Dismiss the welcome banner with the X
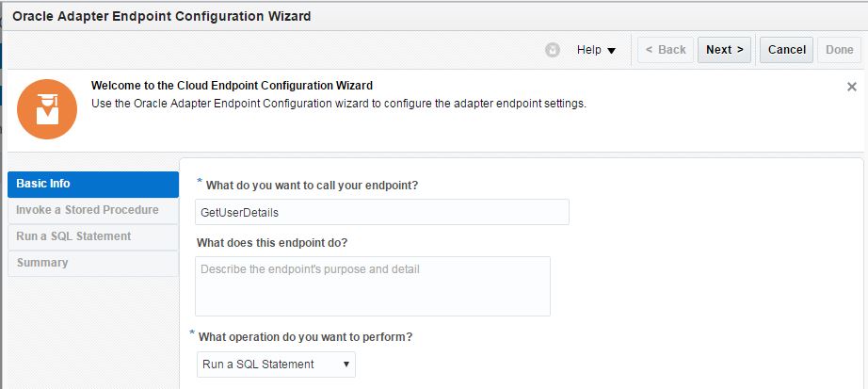 click(852, 86)
